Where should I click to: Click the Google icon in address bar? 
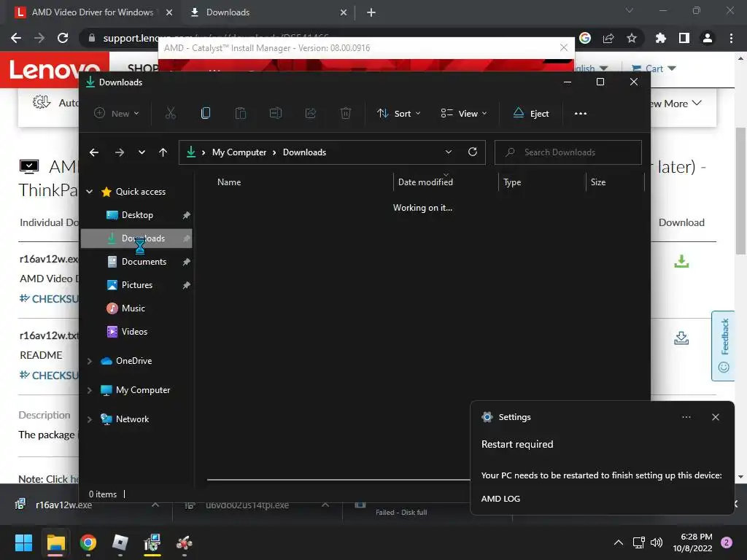coord(585,38)
